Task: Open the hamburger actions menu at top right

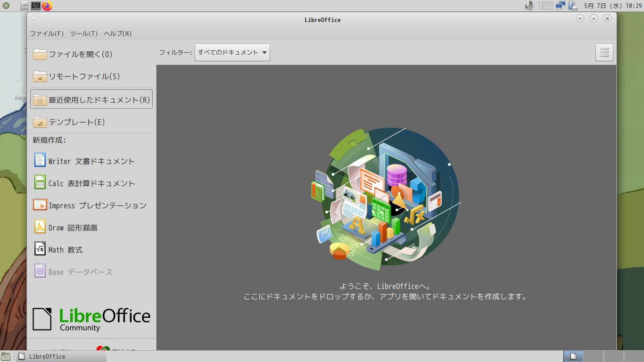Action: pyautogui.click(x=604, y=52)
